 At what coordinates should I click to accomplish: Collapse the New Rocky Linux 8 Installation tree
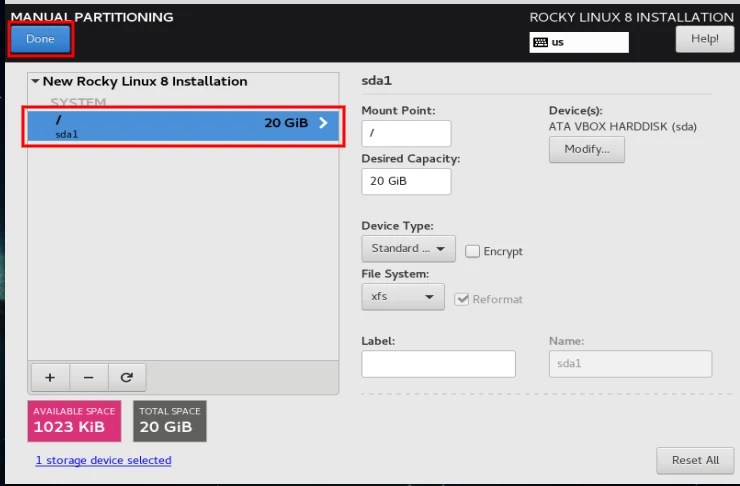click(x=35, y=81)
